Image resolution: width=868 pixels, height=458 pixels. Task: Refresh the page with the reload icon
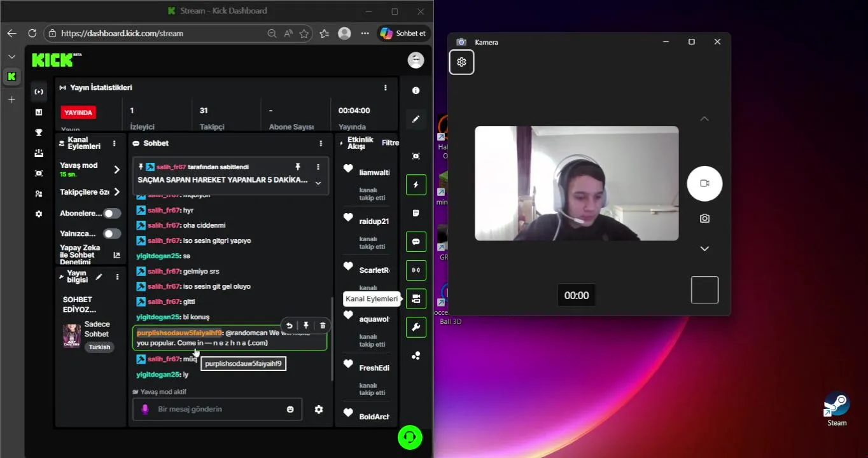(x=32, y=33)
